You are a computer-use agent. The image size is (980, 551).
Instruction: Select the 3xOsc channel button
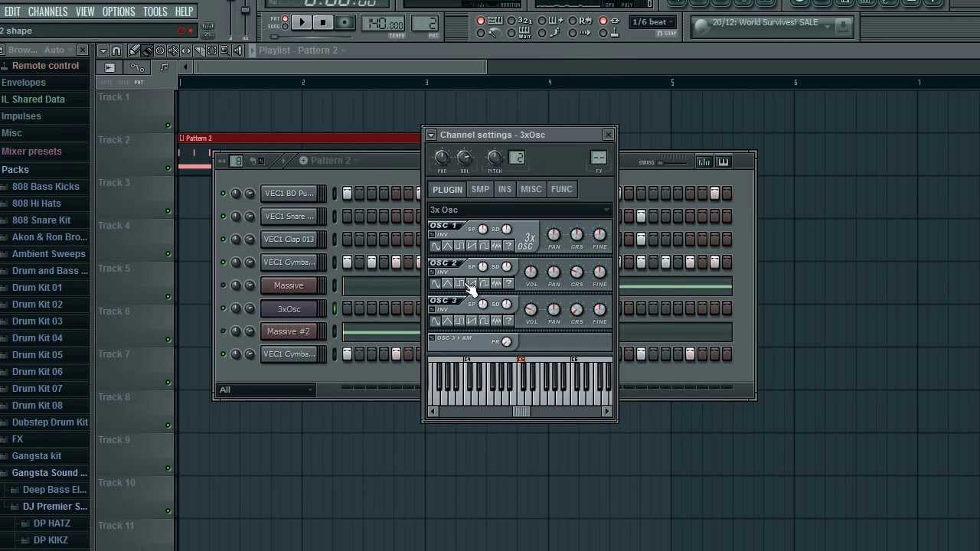(x=289, y=309)
